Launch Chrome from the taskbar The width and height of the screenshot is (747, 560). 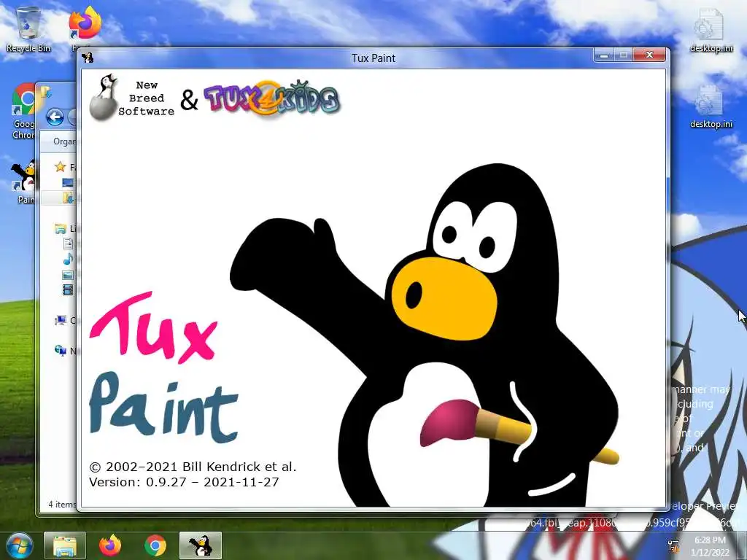(155, 545)
